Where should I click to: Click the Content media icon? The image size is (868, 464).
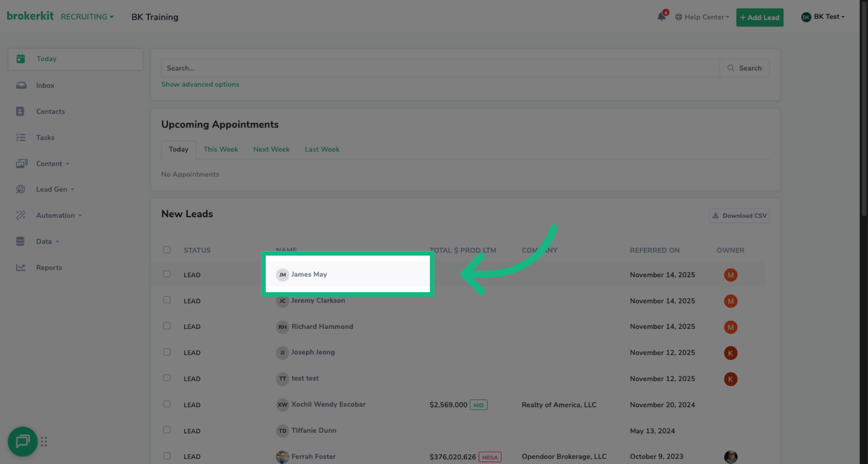coord(22,164)
